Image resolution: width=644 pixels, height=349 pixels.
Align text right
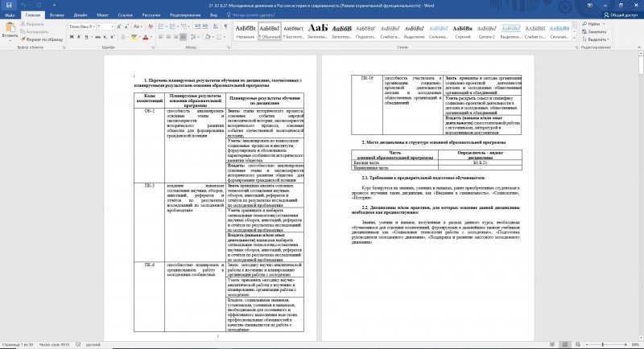(x=175, y=37)
